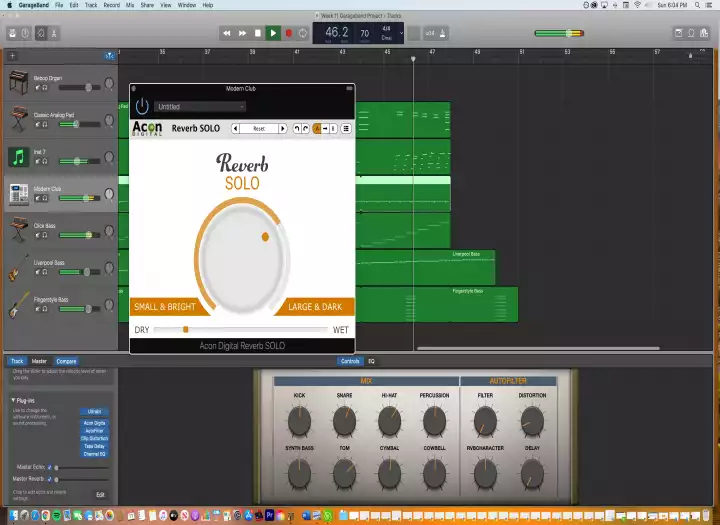Viewport: 720px width, 525px height.
Task: Copy A to B with arrow button
Action: pyautogui.click(x=325, y=129)
